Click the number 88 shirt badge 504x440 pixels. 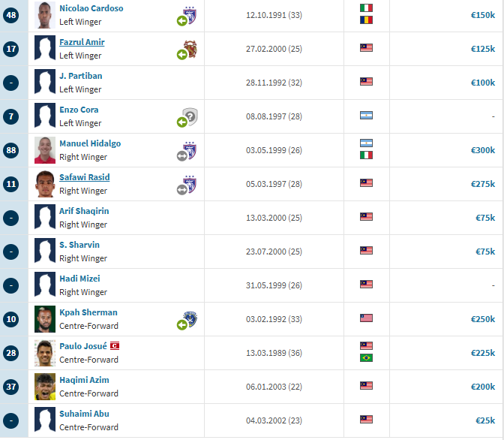point(11,150)
